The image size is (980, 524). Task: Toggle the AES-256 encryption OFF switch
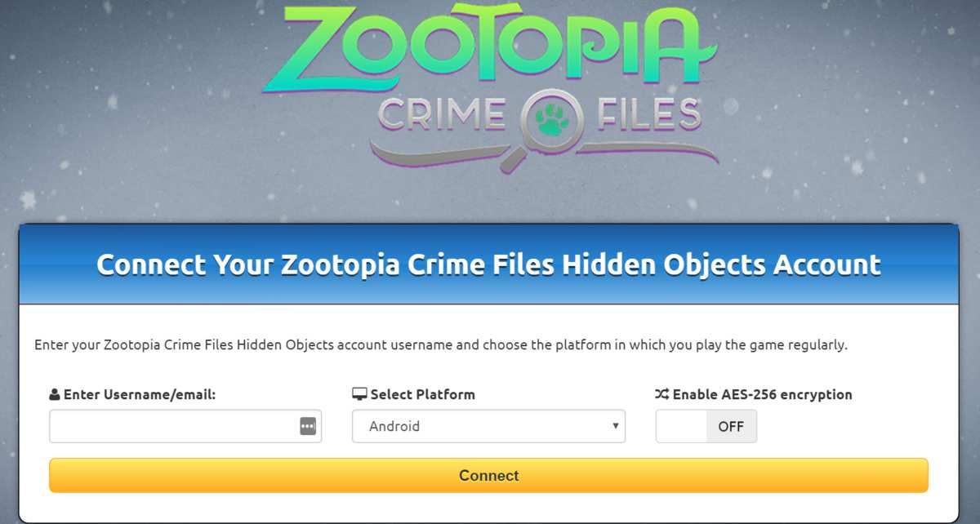tap(706, 426)
